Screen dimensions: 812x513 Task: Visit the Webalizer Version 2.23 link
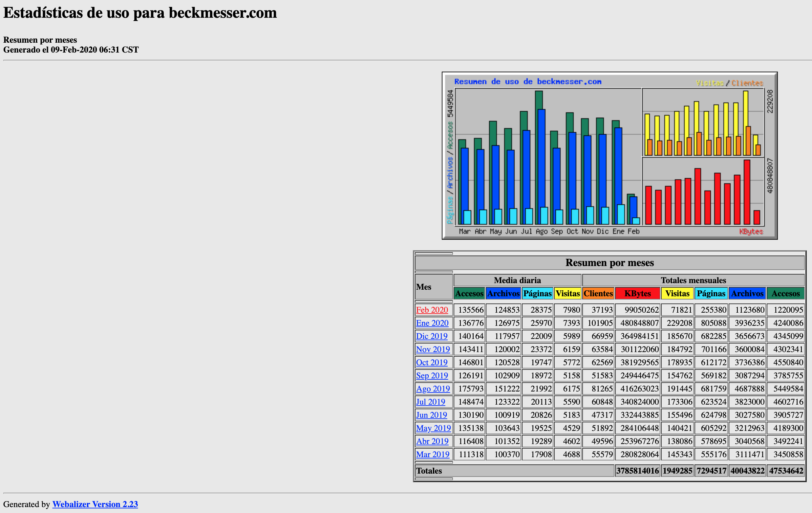pyautogui.click(x=95, y=504)
